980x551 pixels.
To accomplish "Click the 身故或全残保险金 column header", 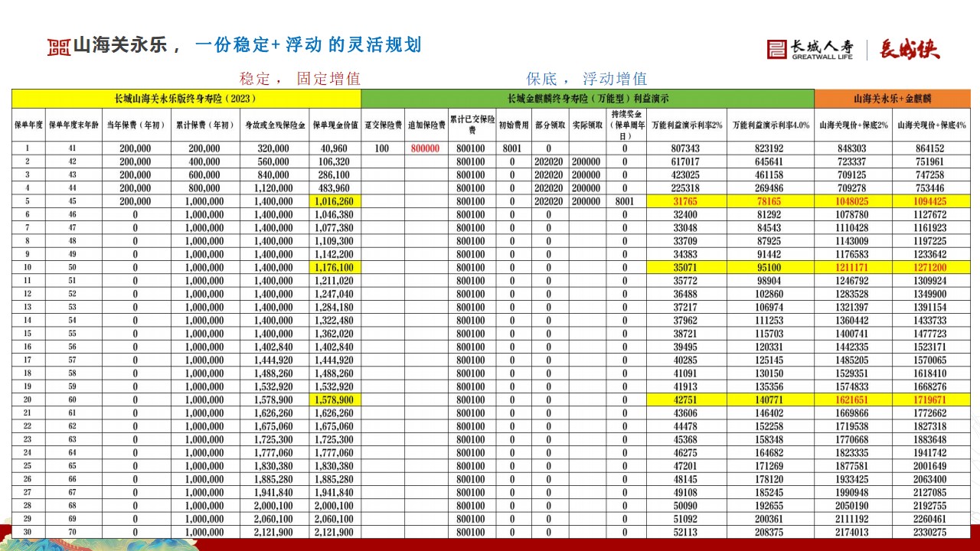I will [x=274, y=124].
